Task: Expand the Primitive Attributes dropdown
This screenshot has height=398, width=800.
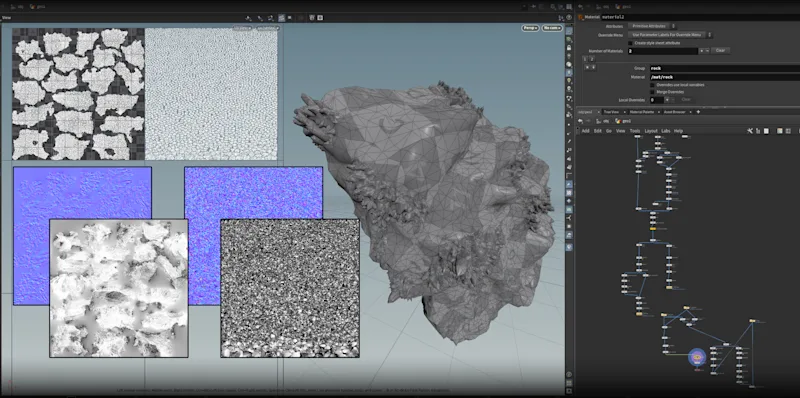Action: pos(652,26)
